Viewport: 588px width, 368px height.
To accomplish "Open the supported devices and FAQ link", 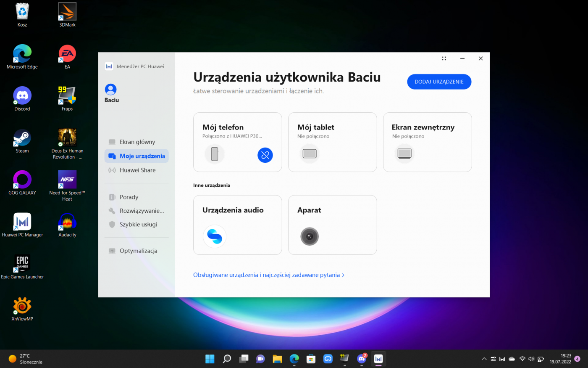I will 268,275.
